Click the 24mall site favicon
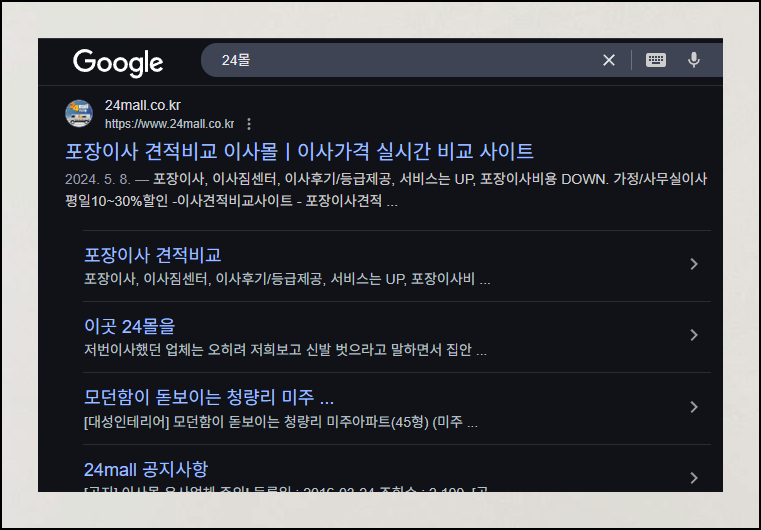The width and height of the screenshot is (761, 530). click(79, 114)
